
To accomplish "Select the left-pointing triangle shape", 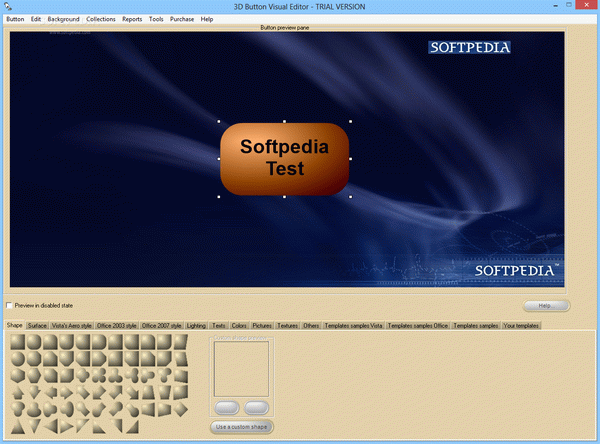I will coord(50,426).
